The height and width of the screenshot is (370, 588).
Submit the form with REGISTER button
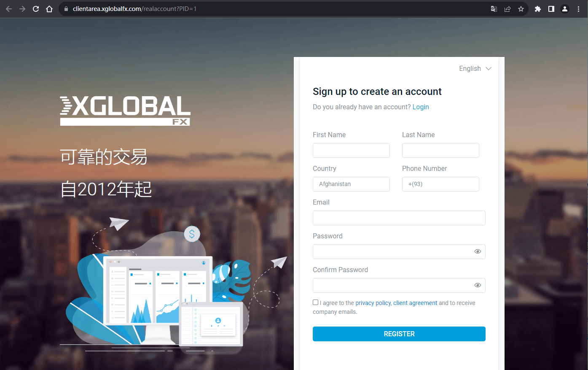399,334
